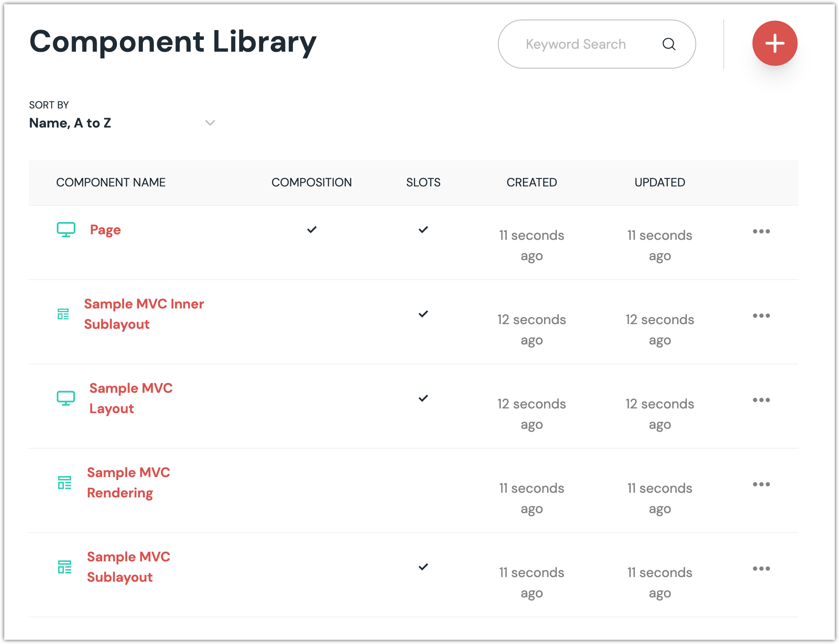Click the magnifying glass search icon

(x=669, y=44)
